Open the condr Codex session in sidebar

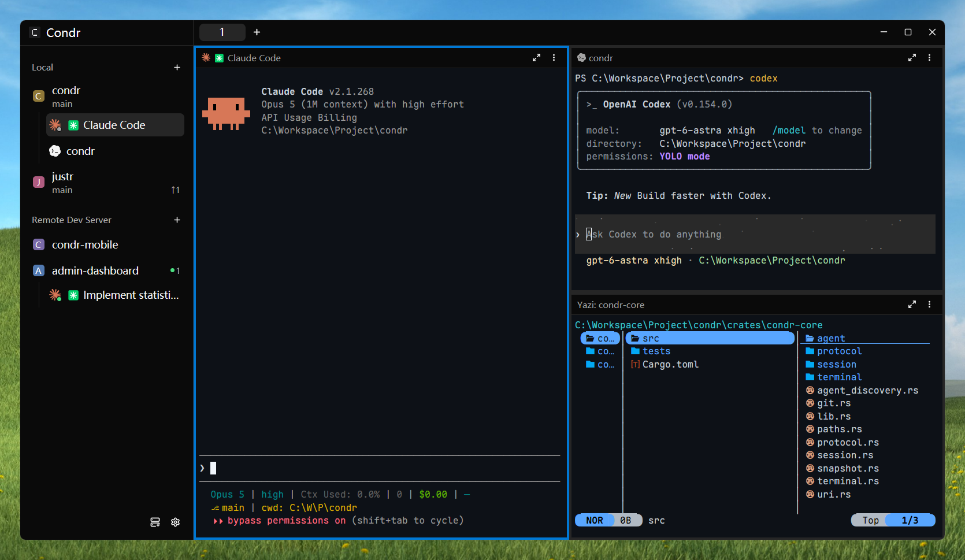115,151
